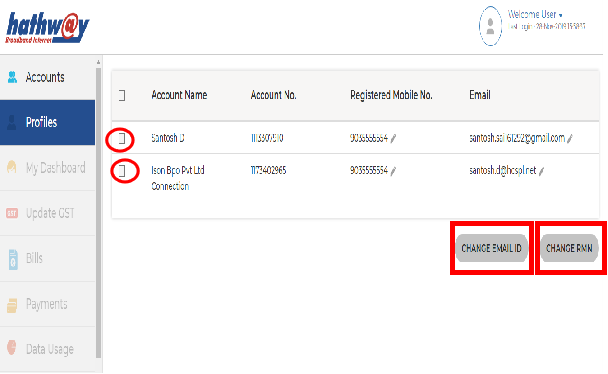
Task: Tick the Ison Bpo Pvt Ltd checkbox
Action: (x=122, y=171)
